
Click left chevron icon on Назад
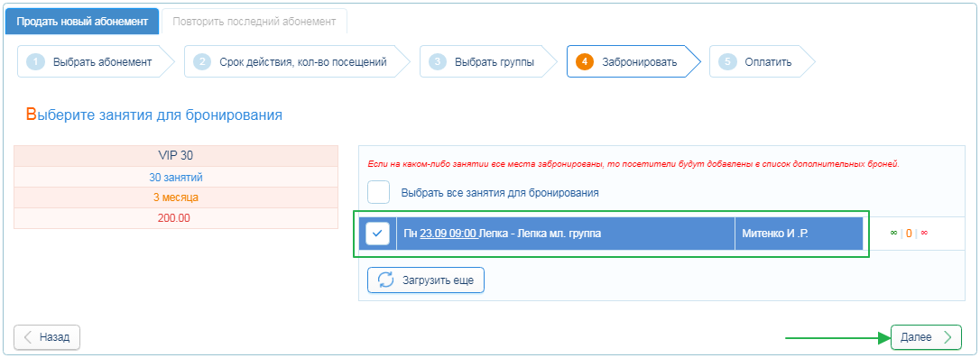[x=27, y=337]
